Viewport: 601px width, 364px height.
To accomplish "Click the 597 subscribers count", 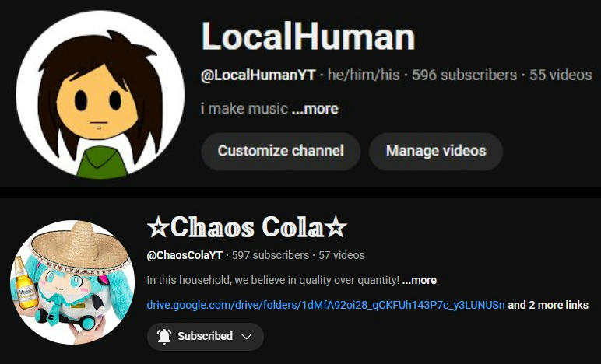I will coord(270,255).
